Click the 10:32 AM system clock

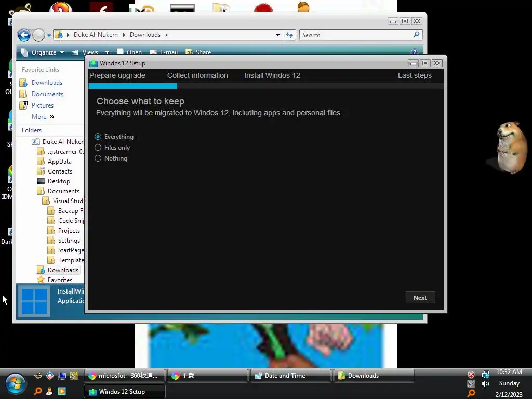tap(509, 372)
